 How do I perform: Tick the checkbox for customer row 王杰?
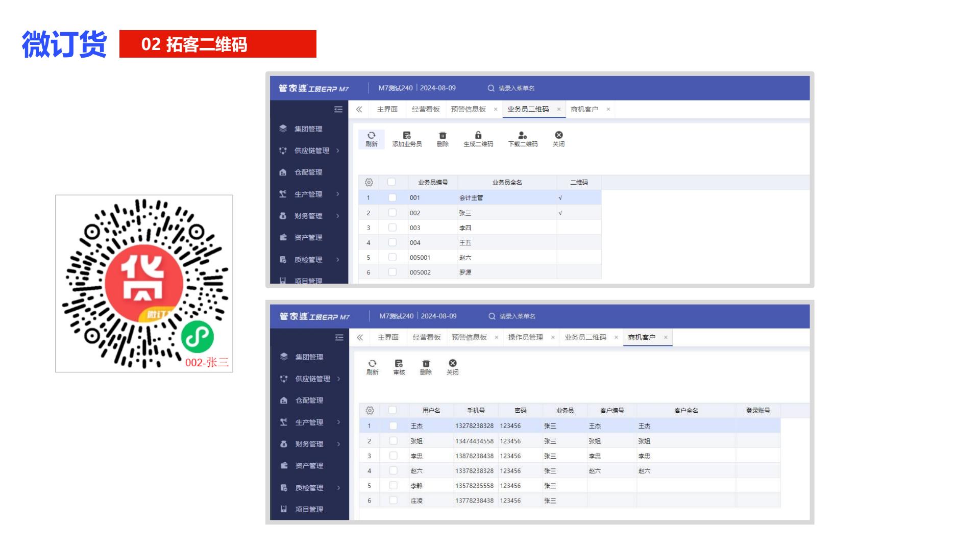pos(393,425)
